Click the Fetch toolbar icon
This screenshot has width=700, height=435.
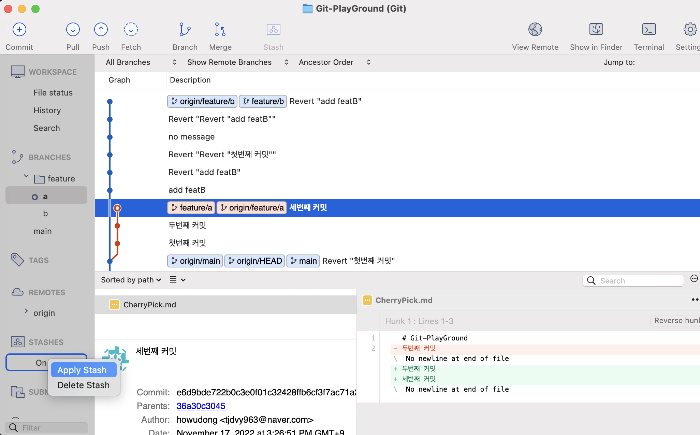[x=131, y=29]
